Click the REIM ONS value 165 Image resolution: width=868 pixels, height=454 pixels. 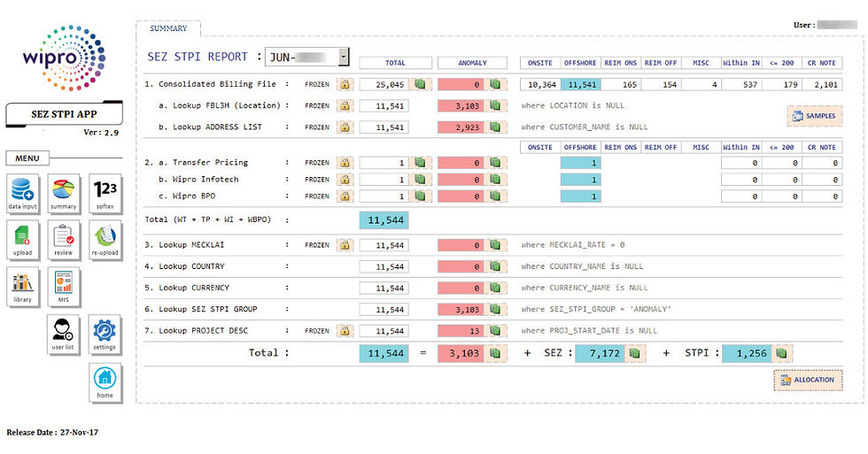click(x=621, y=85)
